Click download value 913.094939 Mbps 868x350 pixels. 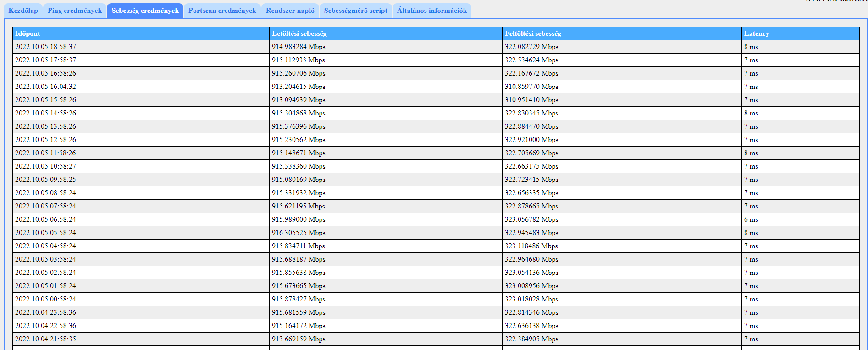(299, 100)
